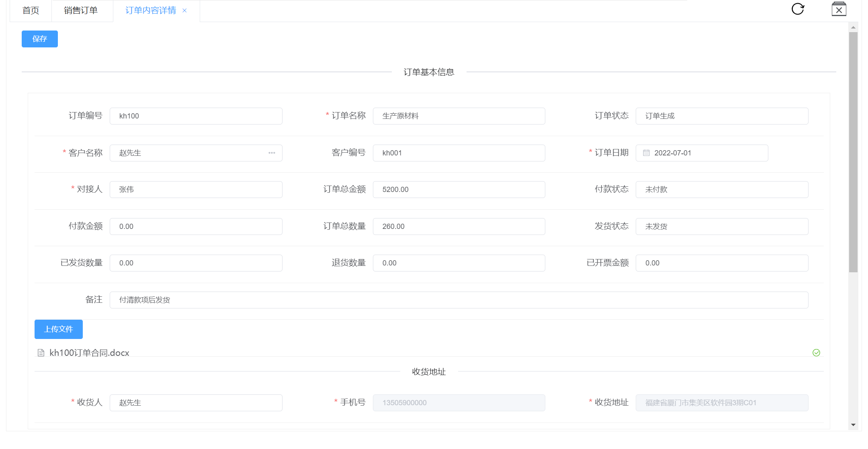Switch to the 首页 tab
The image size is (868, 449).
click(31, 10)
